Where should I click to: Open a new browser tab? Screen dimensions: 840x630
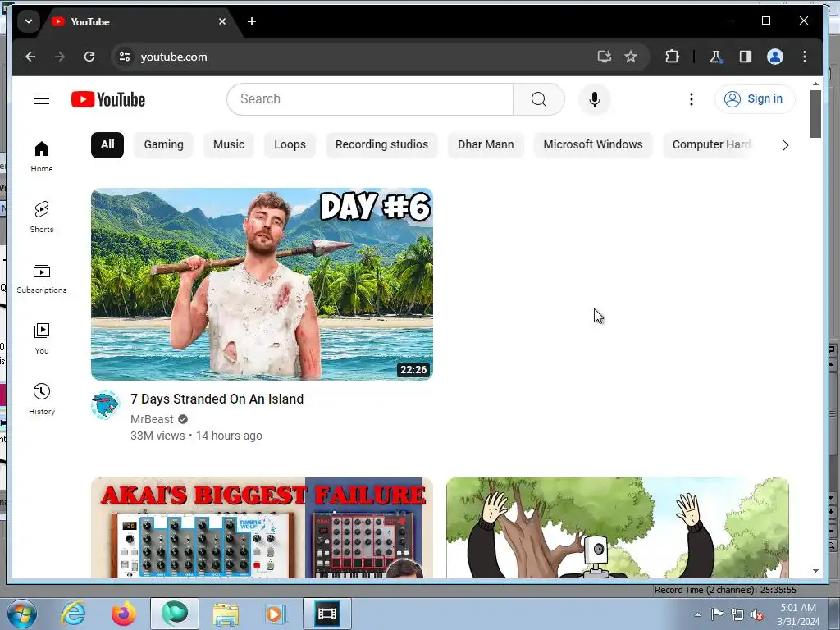[252, 21]
